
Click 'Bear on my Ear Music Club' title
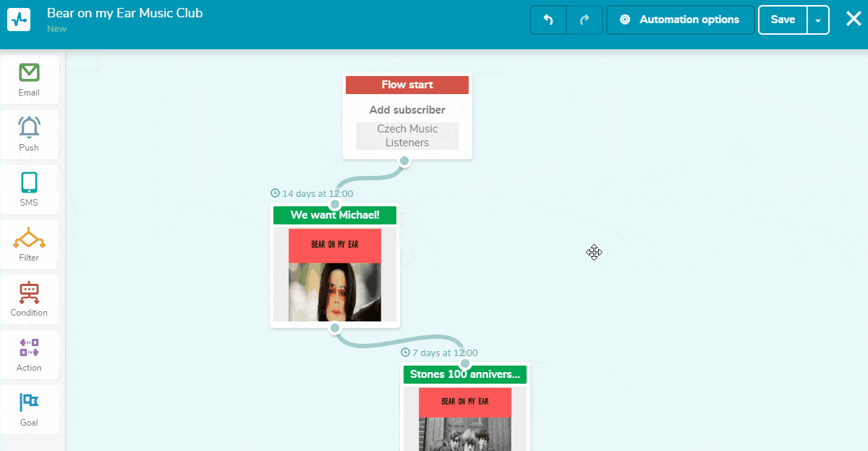[x=124, y=13]
